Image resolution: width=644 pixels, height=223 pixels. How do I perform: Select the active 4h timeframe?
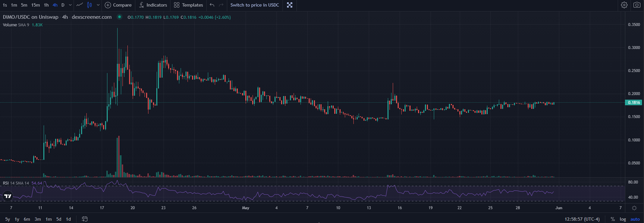(x=55, y=5)
